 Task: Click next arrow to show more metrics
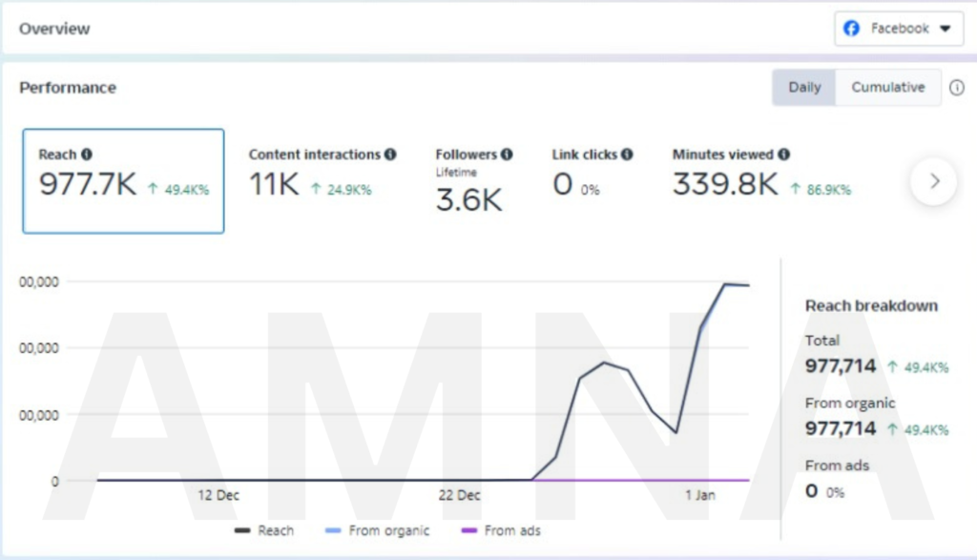pyautogui.click(x=933, y=181)
